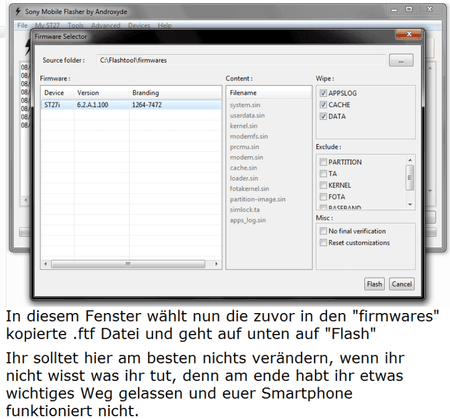450x419 pixels.
Task: Check Reset customizations option
Action: (323, 242)
